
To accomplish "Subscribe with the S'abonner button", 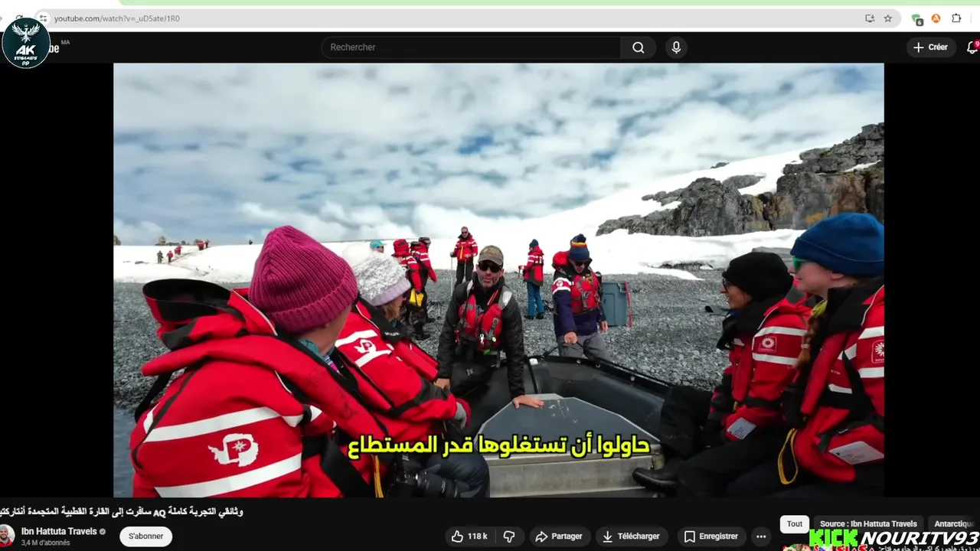I will point(145,536).
